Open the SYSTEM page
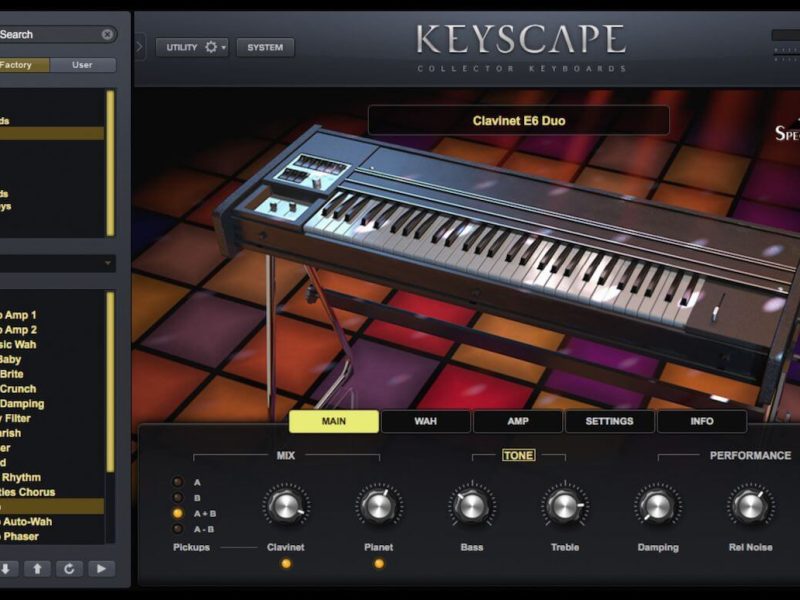 pos(265,47)
